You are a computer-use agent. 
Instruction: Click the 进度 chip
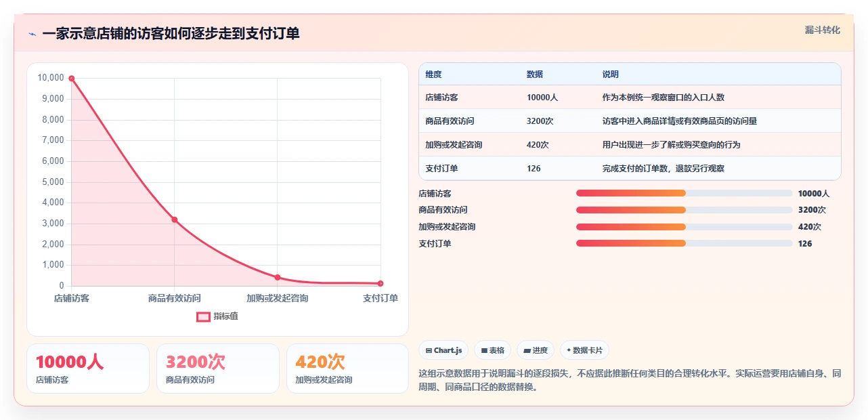536,350
